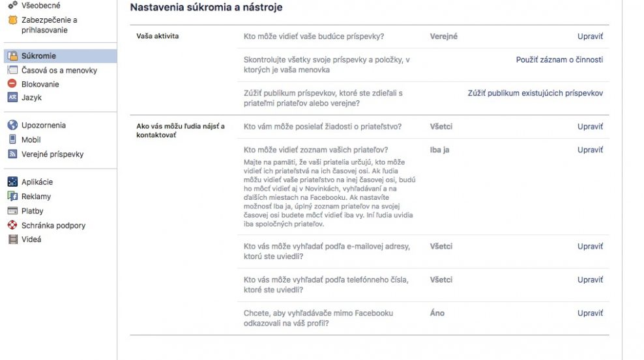Screen dimensions: 644x360
Task: Edit who can see future posts
Action: (x=590, y=36)
